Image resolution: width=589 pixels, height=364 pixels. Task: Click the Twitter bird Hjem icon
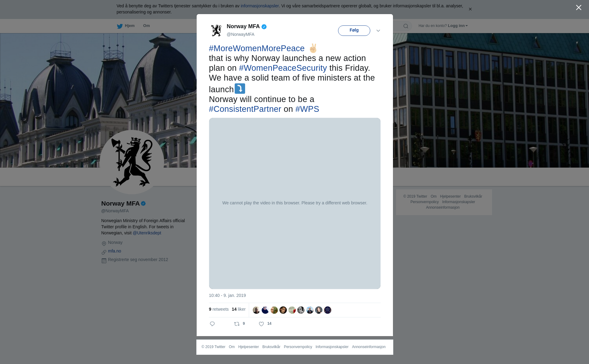(x=120, y=26)
